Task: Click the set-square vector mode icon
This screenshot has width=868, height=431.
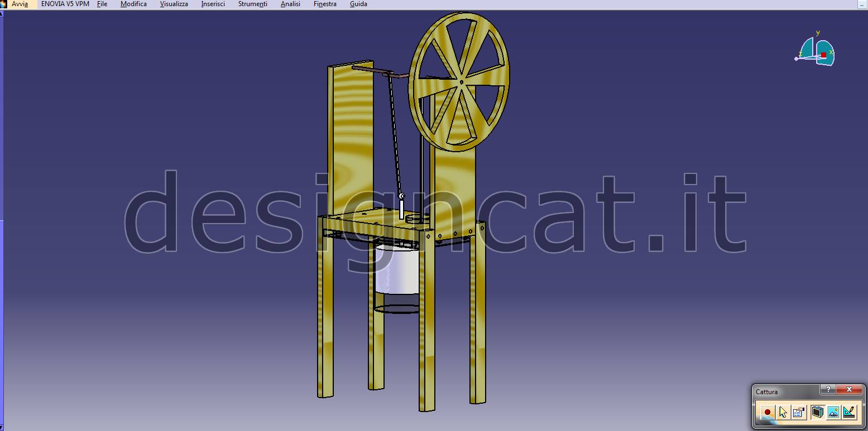Action: coord(849,412)
